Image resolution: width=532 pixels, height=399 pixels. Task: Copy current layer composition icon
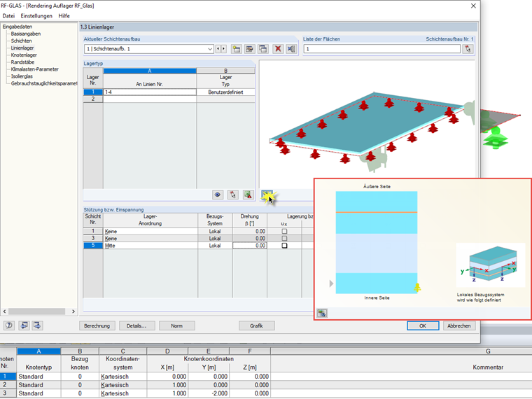point(263,49)
